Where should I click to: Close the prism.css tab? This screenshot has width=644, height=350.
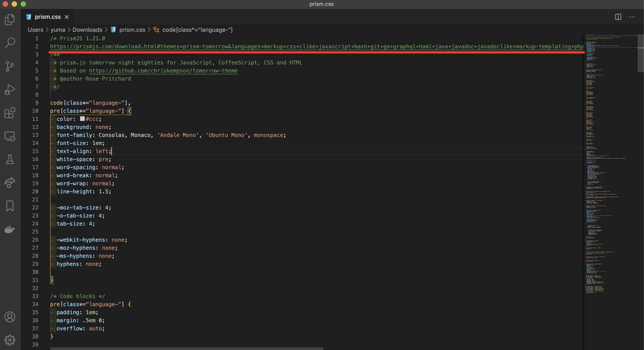click(67, 17)
